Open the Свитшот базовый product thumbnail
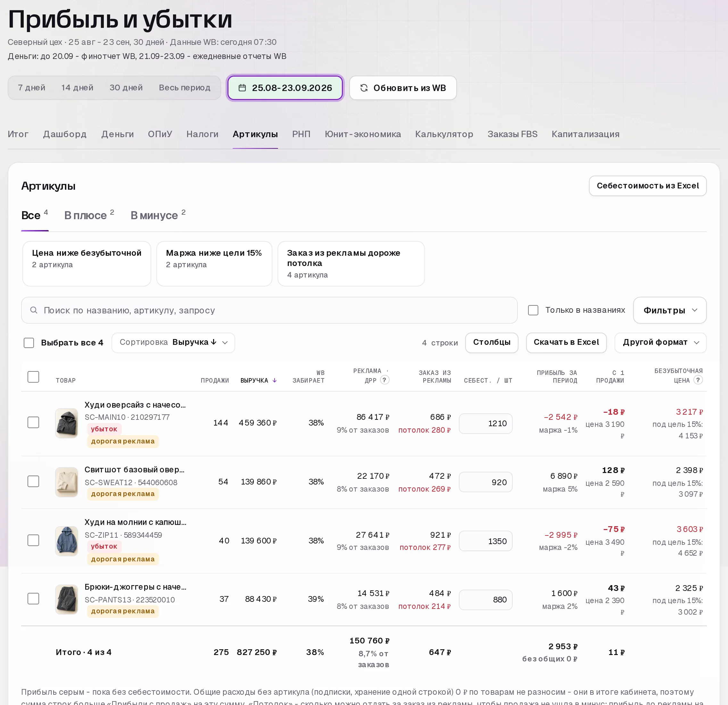Viewport: 728px width, 705px height. tap(66, 482)
